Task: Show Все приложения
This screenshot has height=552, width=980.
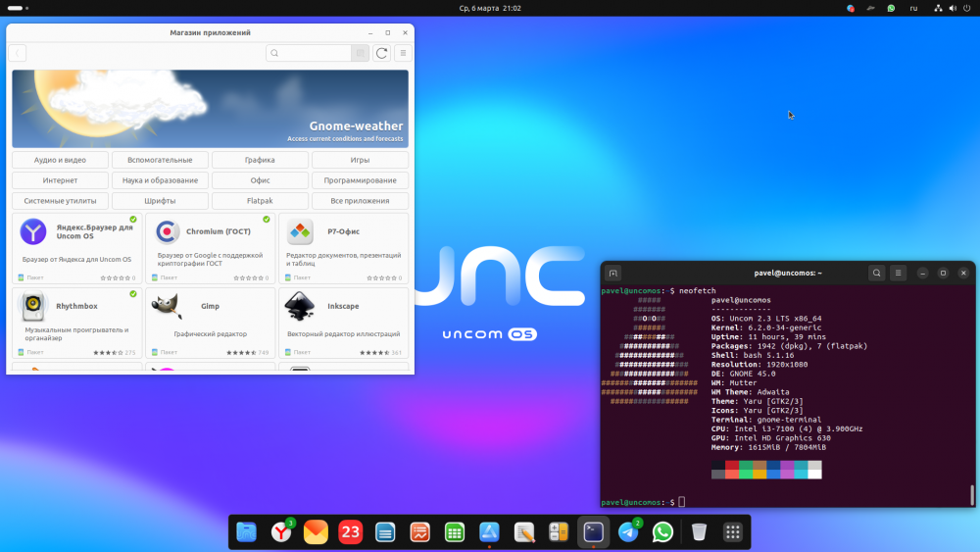Action: pos(360,201)
